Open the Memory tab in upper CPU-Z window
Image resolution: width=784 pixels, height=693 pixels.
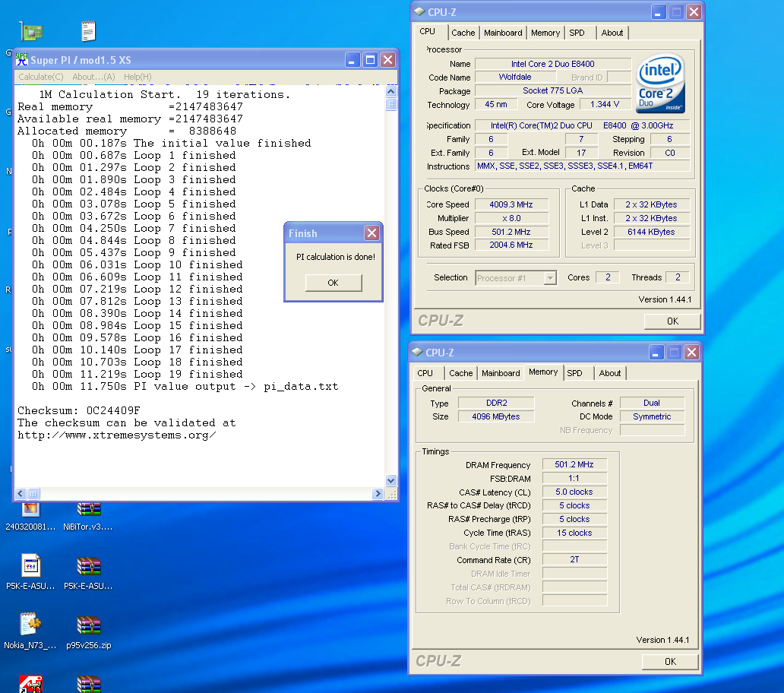(545, 33)
